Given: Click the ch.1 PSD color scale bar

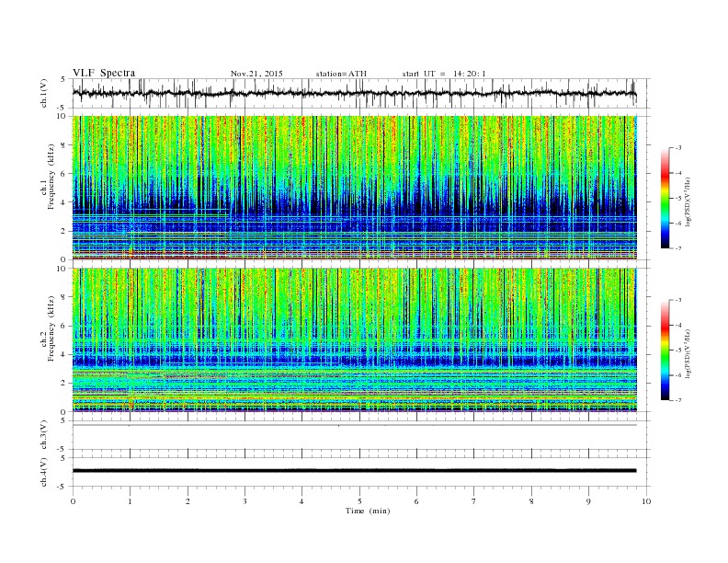Looking at the screenshot, I should point(665,199).
